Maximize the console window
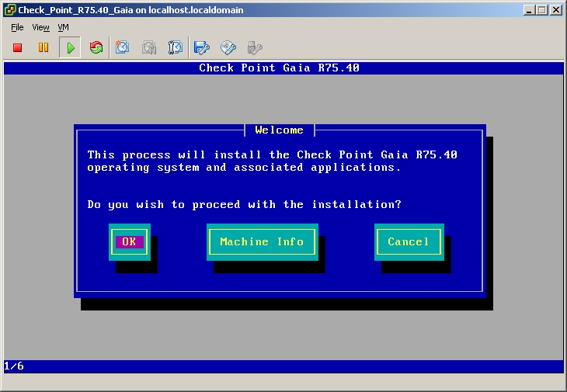 [x=541, y=10]
